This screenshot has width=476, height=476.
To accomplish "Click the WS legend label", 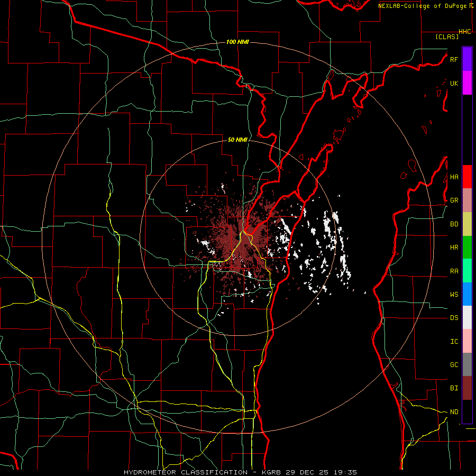I will 454,295.
